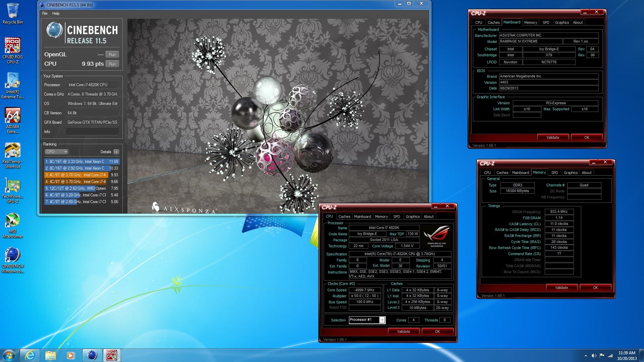Open the TechPowerUp GPU-Z desktop icon
644x362 pixels.
[x=12, y=190]
